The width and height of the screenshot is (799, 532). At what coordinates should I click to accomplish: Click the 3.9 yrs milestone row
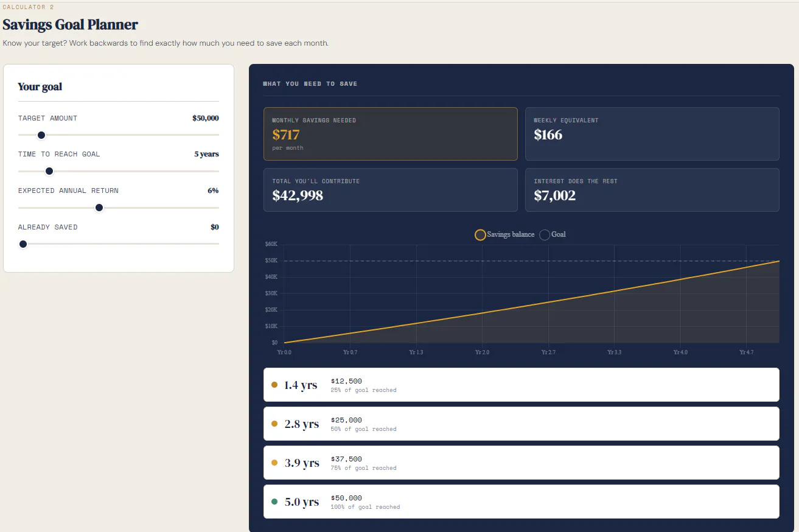tap(522, 463)
